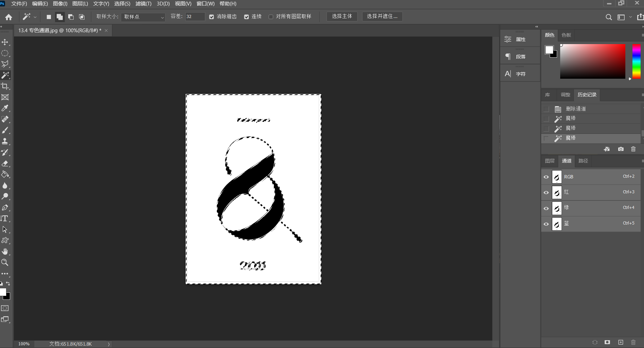Set history brush source for 删除通道 state

pyautogui.click(x=546, y=109)
